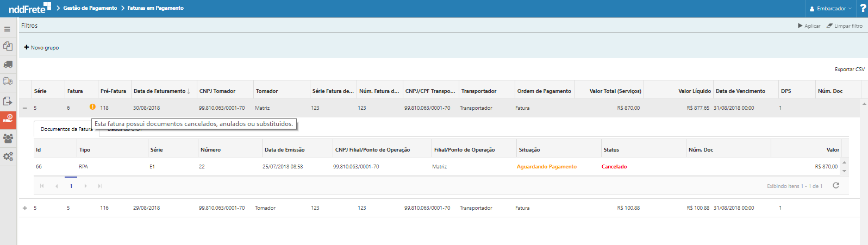Screen dimensions: 868x245
Task: Switch to the Documentos da Fatura tab
Action: 66,129
